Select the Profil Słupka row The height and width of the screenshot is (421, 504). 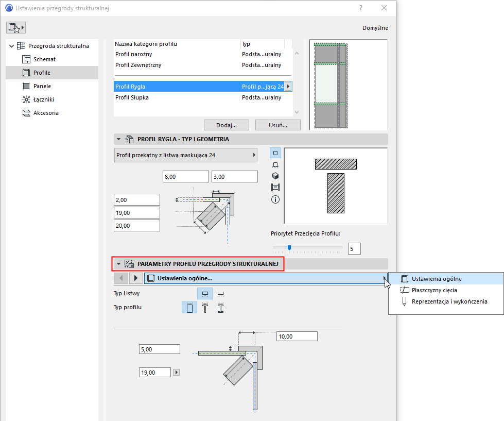203,97
